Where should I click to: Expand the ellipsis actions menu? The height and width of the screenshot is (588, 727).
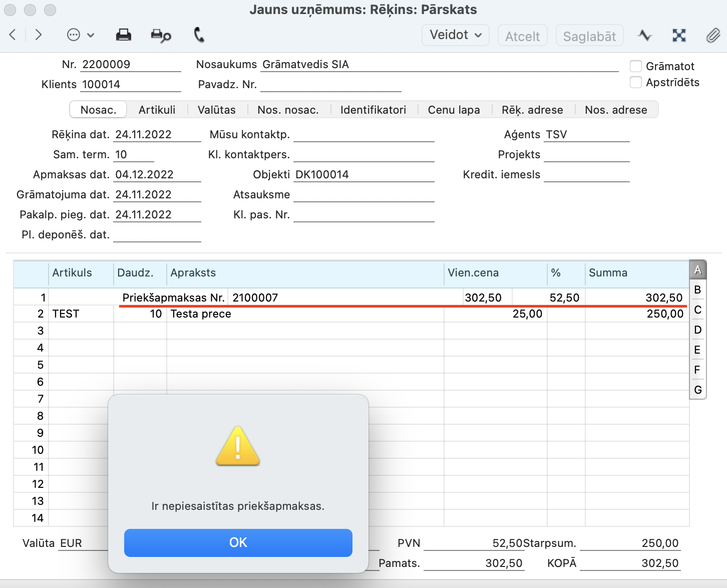coord(80,35)
